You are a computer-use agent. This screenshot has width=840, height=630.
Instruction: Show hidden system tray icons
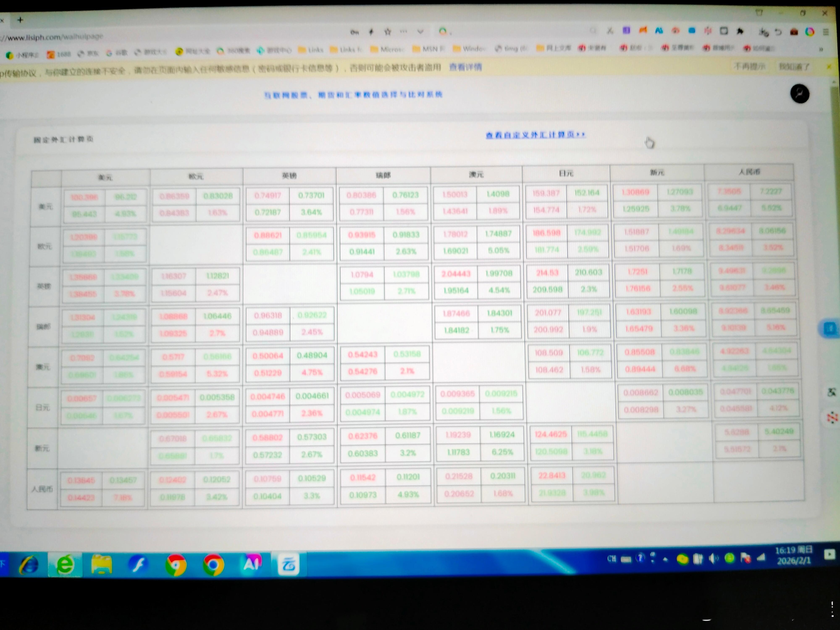point(665,559)
